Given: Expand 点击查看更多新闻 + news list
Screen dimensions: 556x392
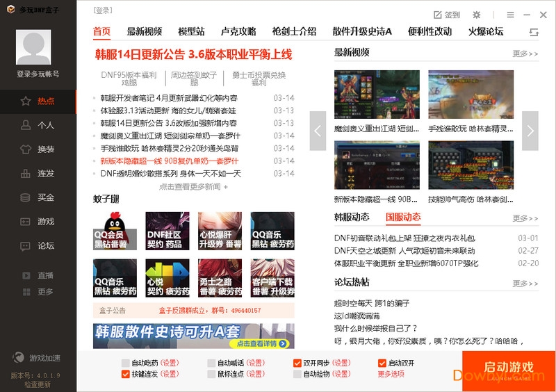Looking at the screenshot, I should point(193,186).
